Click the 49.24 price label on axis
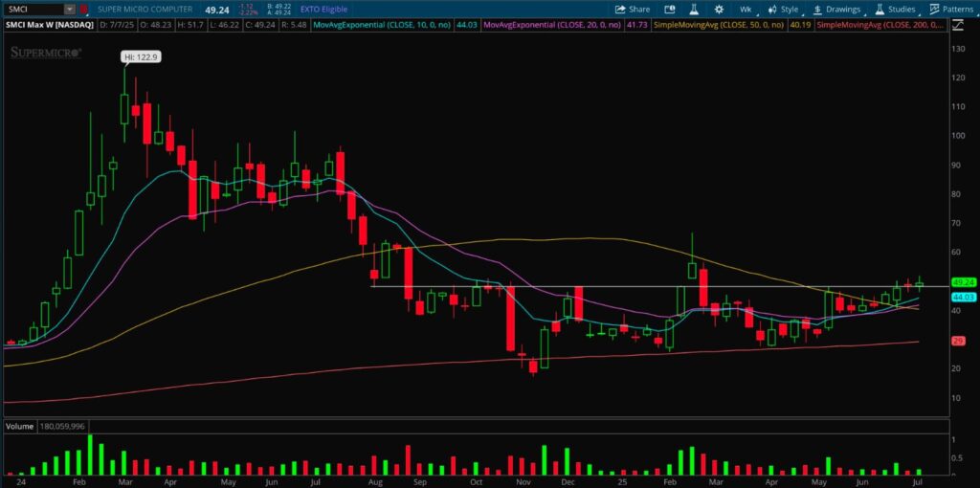The height and width of the screenshot is (488, 980). point(963,282)
